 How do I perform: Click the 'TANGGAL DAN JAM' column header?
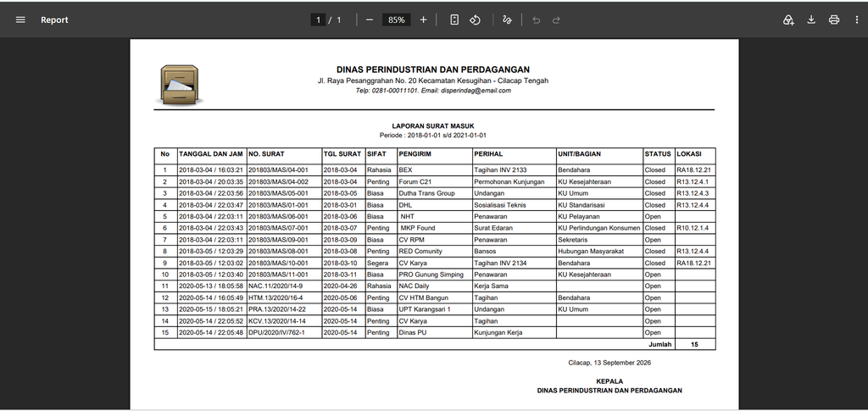tap(211, 154)
